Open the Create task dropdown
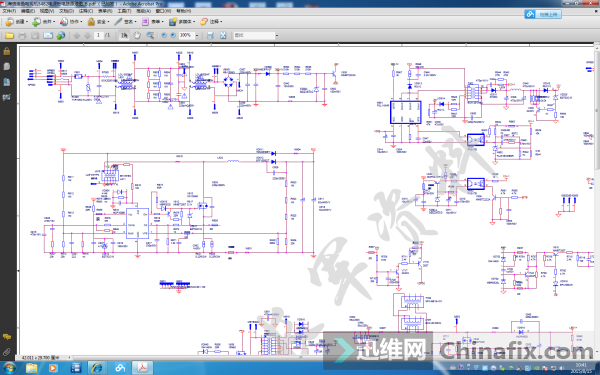 pos(16,22)
